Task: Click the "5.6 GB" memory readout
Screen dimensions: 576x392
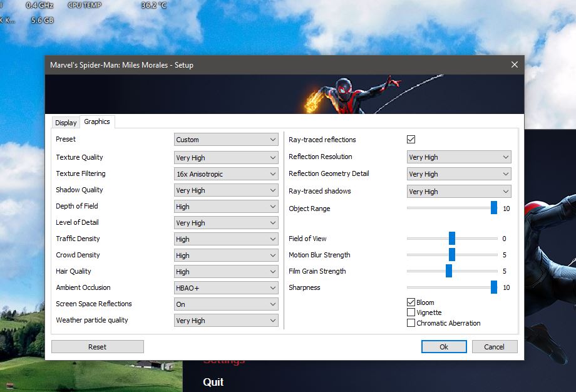Action: tap(42, 21)
